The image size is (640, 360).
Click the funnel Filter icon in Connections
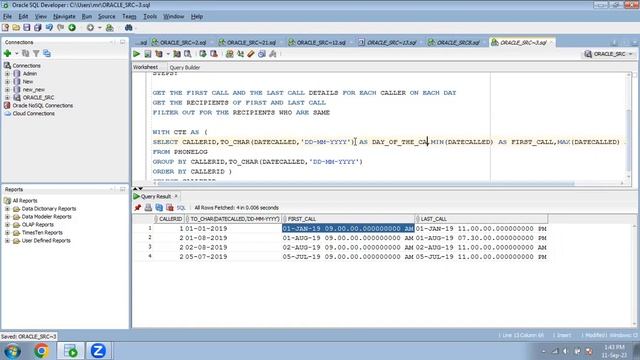tap(36, 53)
